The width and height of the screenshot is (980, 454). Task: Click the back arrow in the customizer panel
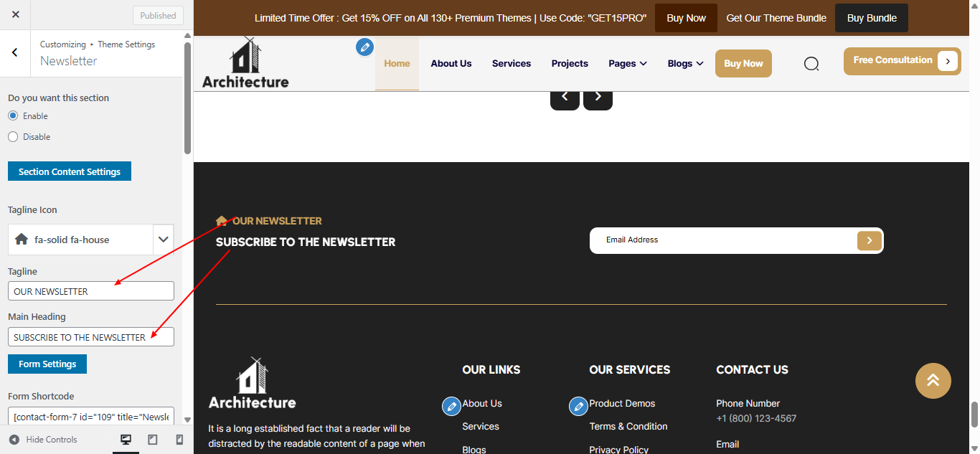(14, 53)
